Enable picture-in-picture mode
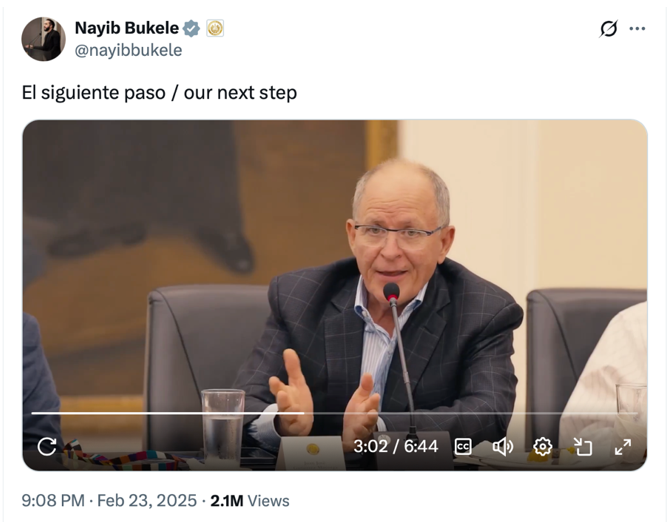The height and width of the screenshot is (522, 667). point(582,447)
